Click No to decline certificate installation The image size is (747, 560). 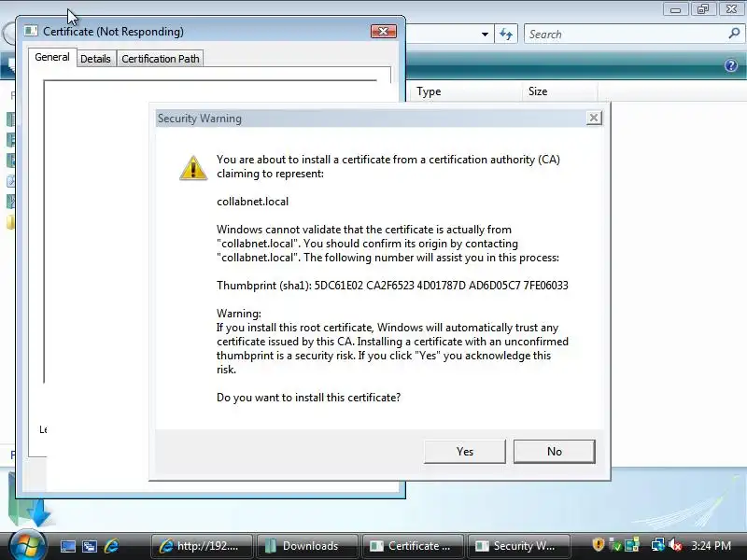coord(554,451)
